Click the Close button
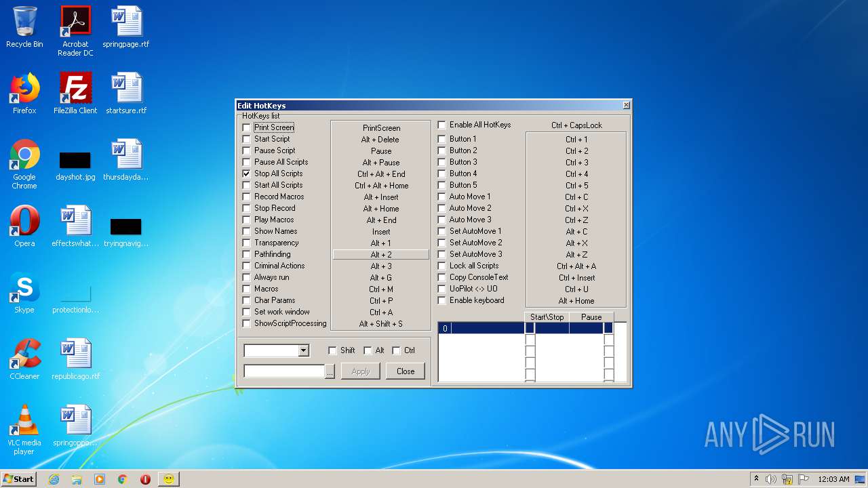 pos(406,371)
